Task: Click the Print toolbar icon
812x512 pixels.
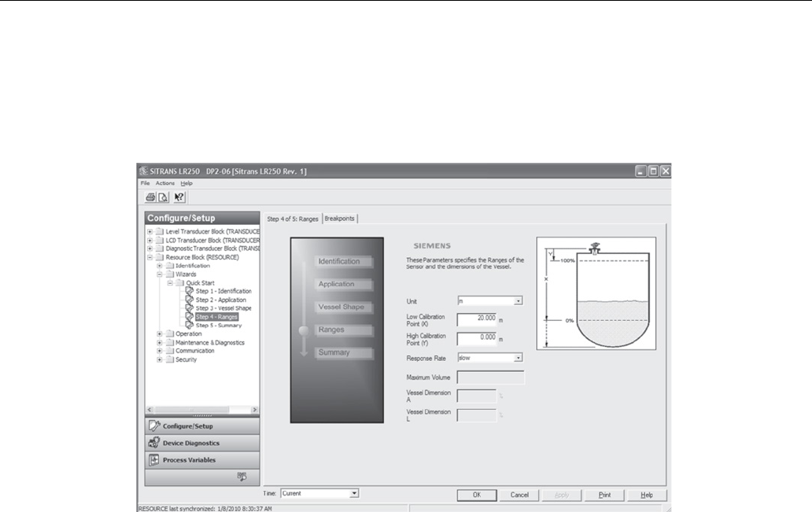Action: point(151,197)
